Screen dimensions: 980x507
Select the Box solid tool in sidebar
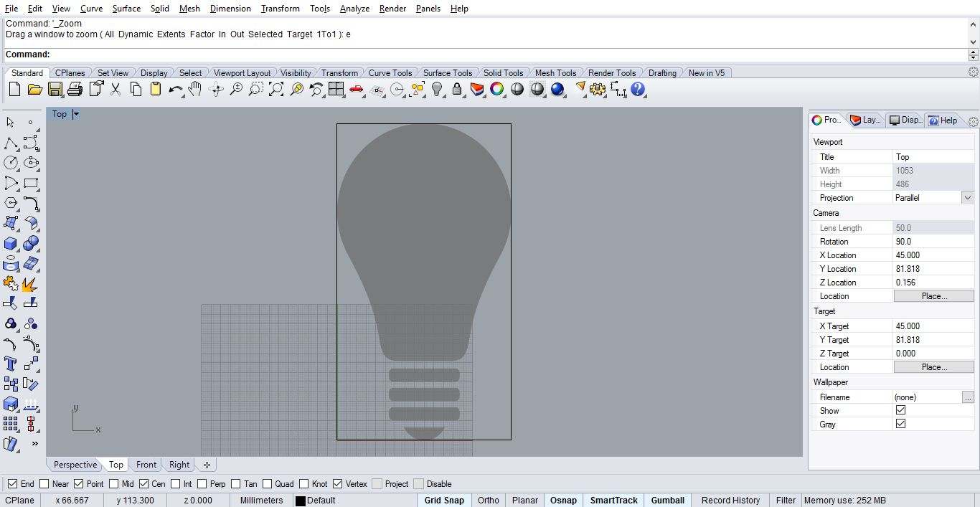click(11, 244)
